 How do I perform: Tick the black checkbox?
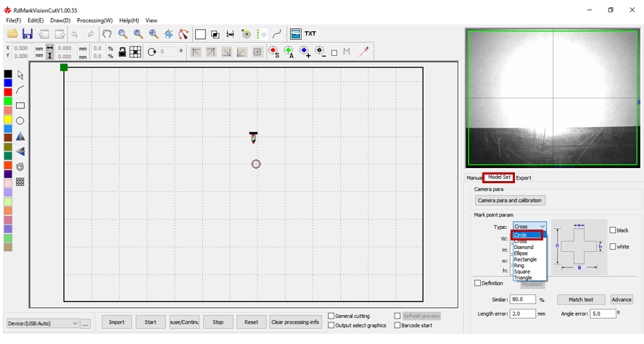click(x=612, y=230)
